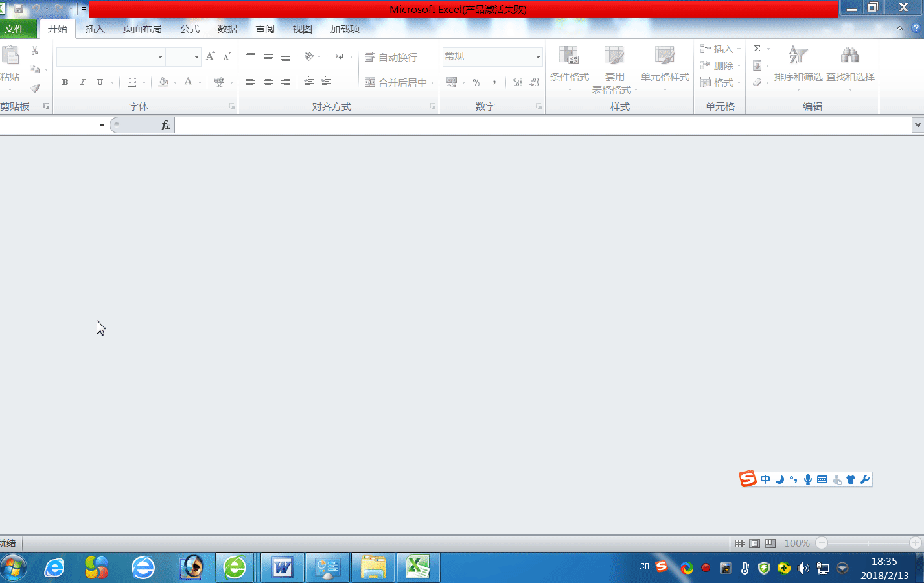This screenshot has height=583, width=924.
Task: Switch to the 审阅 tab
Action: click(x=265, y=29)
